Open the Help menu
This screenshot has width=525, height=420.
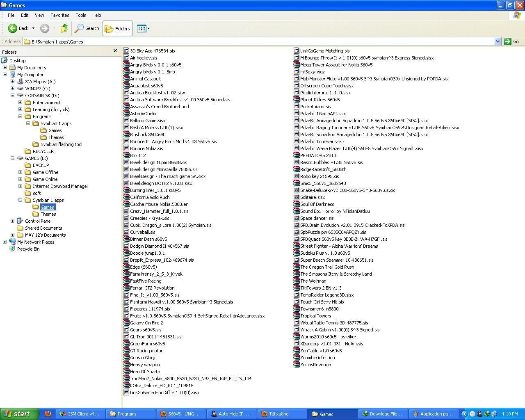(96, 15)
